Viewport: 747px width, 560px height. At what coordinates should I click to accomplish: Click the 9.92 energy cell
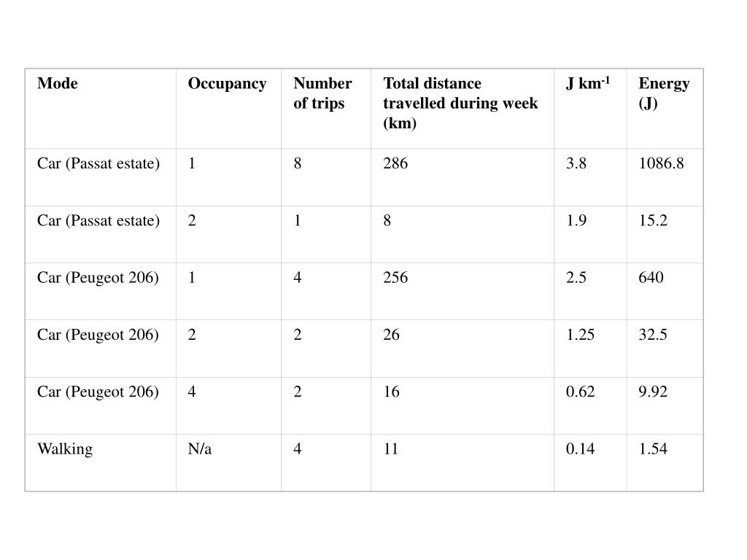(653, 392)
